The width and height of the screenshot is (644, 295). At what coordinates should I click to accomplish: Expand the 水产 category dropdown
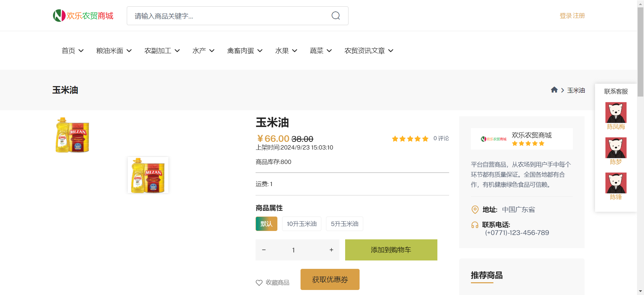(203, 51)
